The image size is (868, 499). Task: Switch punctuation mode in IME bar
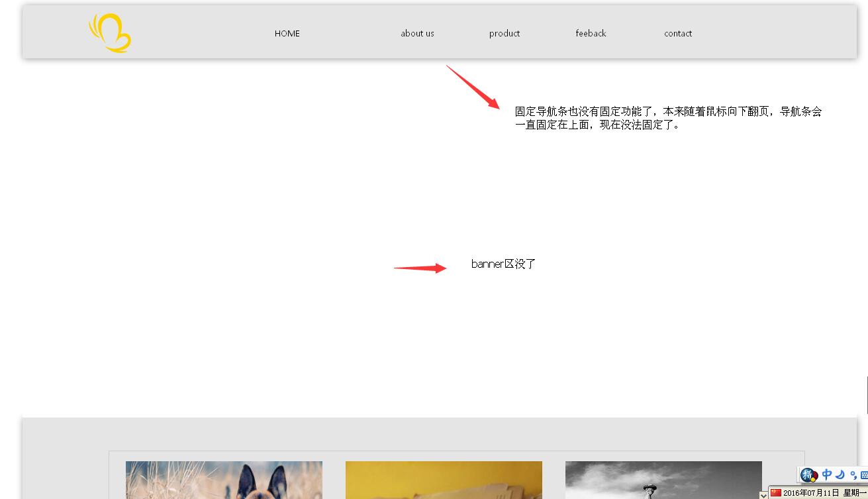point(853,475)
